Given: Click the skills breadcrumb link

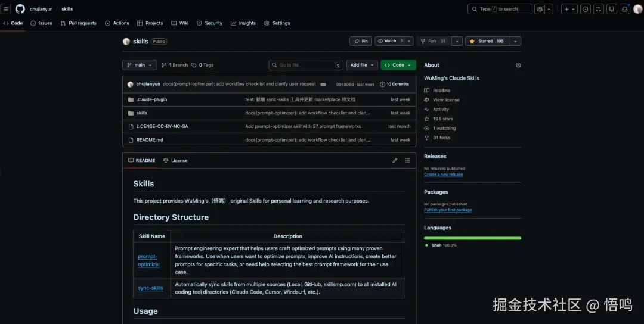Looking at the screenshot, I should (67, 9).
